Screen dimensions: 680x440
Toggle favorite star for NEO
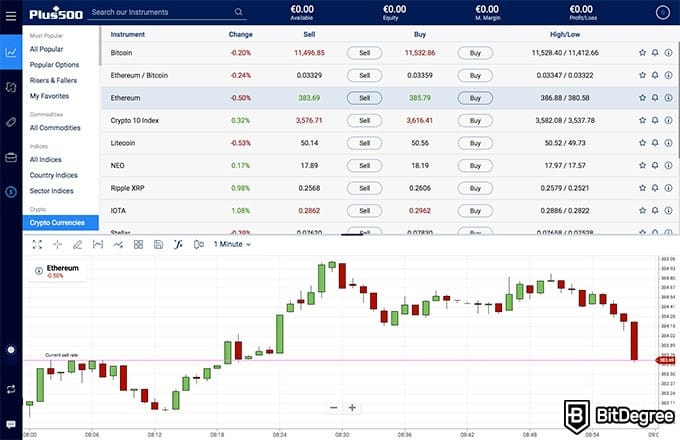coord(642,165)
